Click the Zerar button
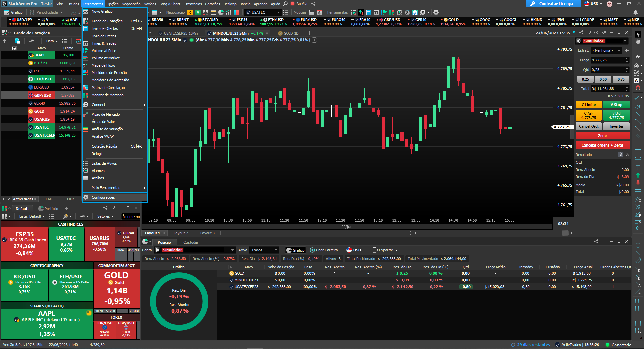The image size is (644, 349). (x=602, y=136)
